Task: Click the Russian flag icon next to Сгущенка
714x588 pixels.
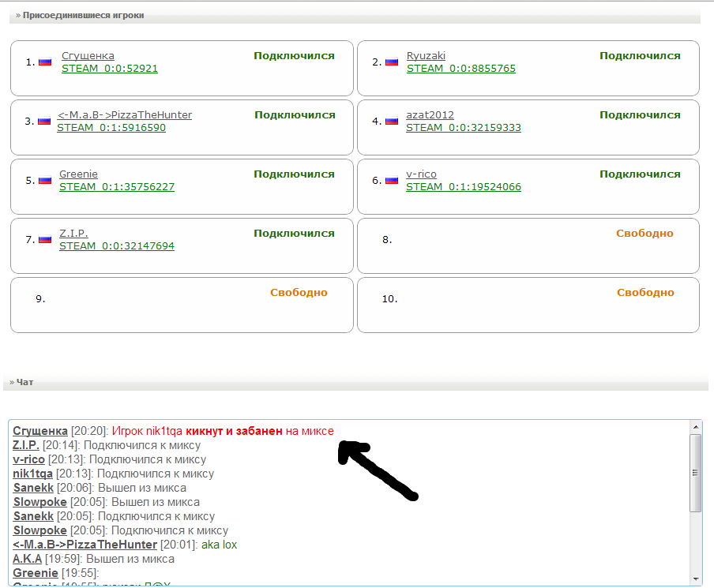Action: 45,62
